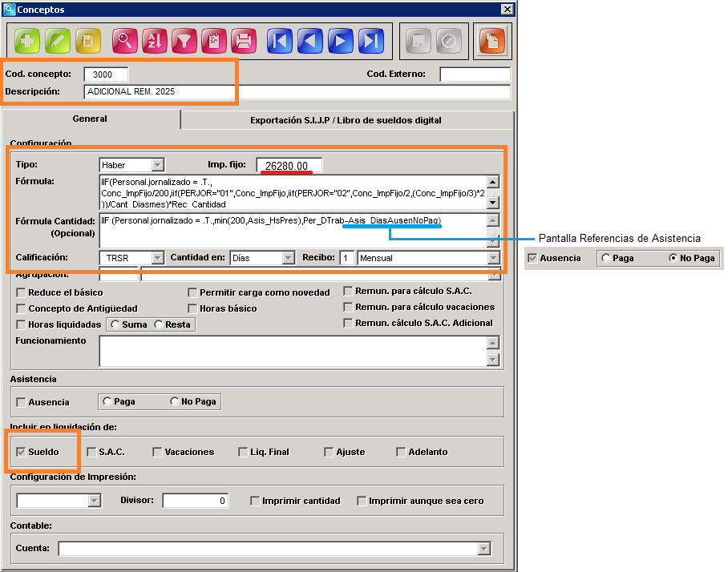
Task: Open the Cuenta contable dropdown
Action: click(484, 549)
